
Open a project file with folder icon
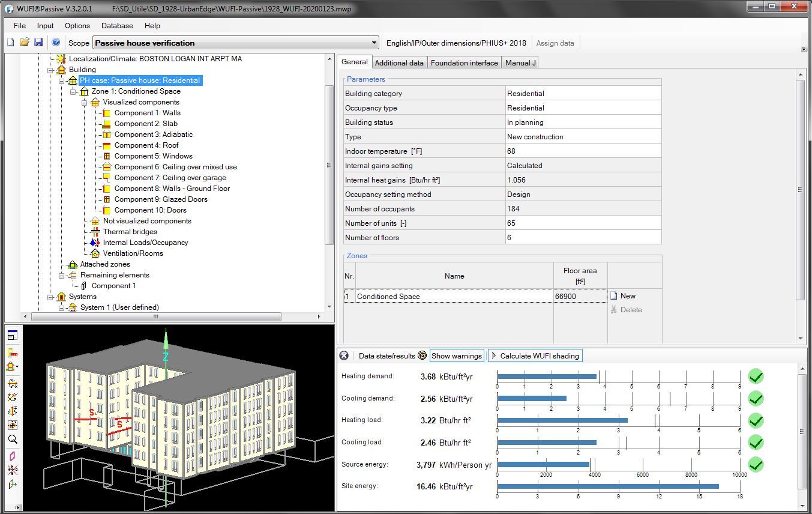[25, 43]
